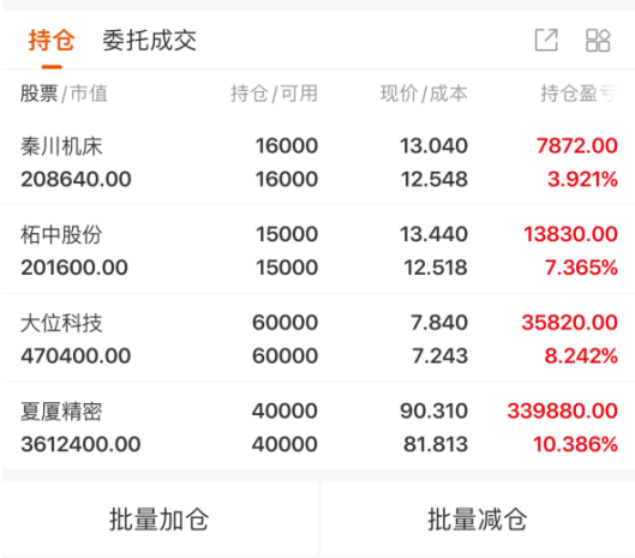Select the 股票/市值 column header
This screenshot has width=635, height=558.
tap(64, 94)
